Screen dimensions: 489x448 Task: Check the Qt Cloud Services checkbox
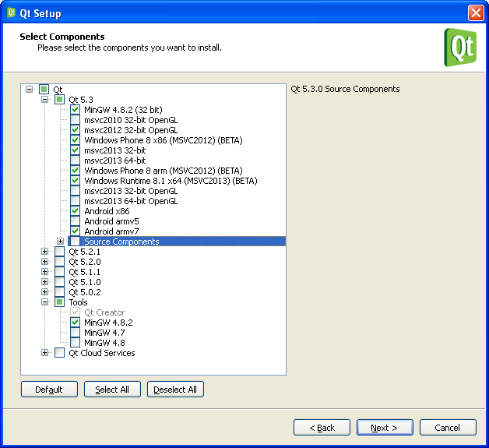click(59, 353)
